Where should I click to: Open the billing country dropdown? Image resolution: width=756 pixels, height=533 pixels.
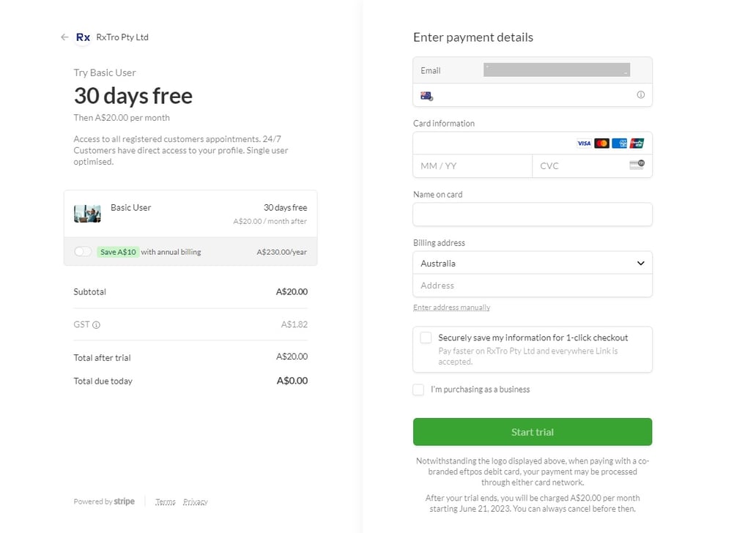532,263
